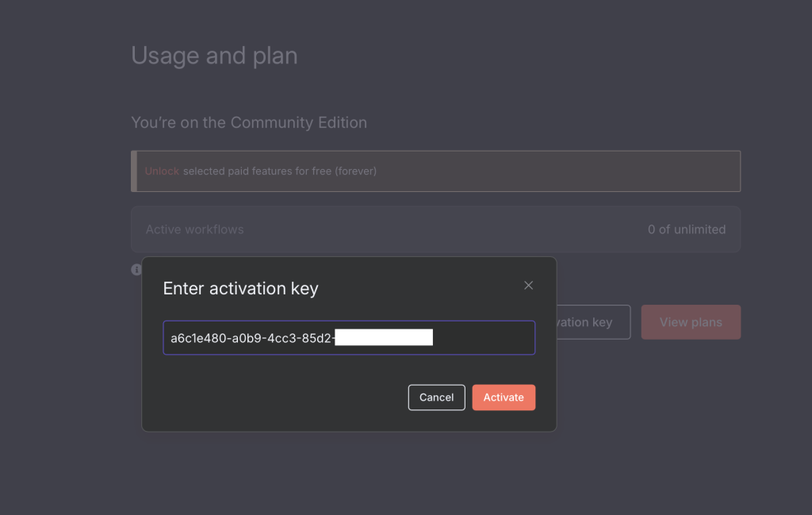The width and height of the screenshot is (812, 515).
Task: Click the partially hidden activation key button
Action: coord(593,322)
